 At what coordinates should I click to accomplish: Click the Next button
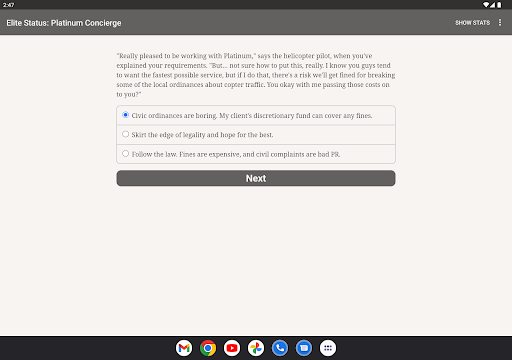coord(256,178)
